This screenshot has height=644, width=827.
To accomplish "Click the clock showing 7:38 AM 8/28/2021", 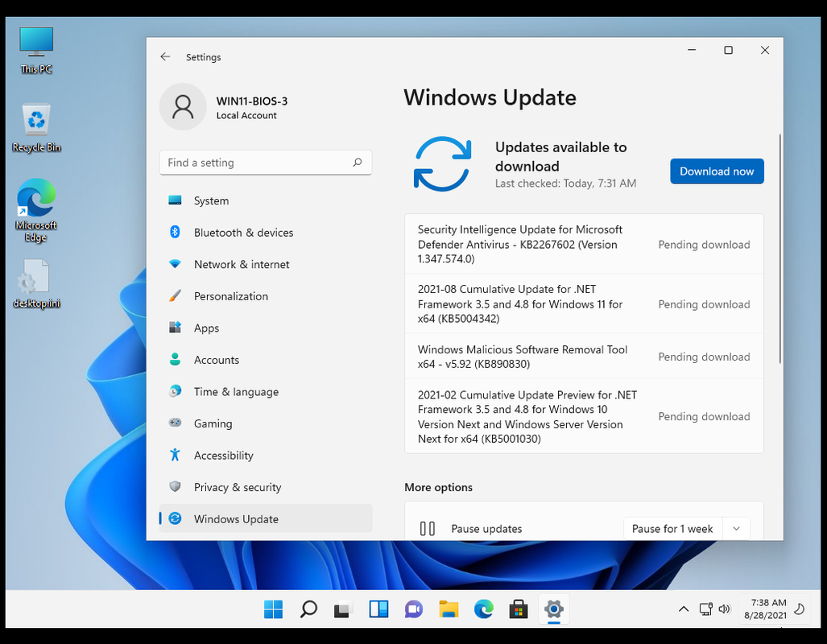I will (765, 609).
